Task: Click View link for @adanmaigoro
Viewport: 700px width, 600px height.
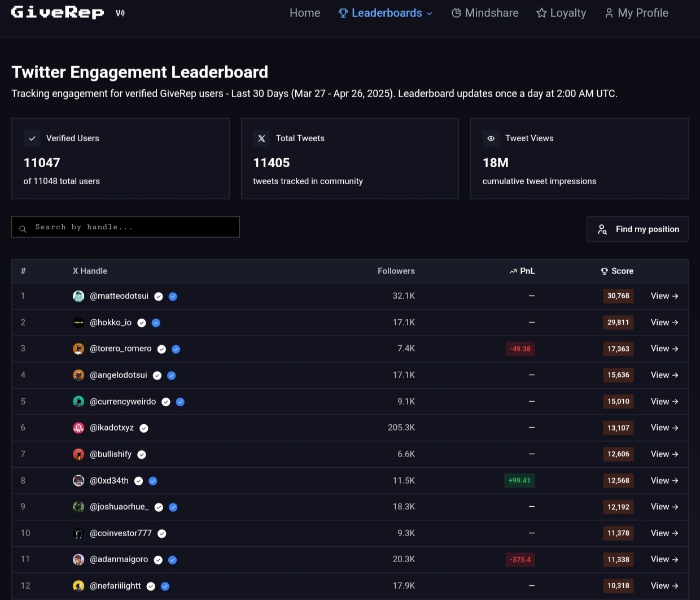Action: [x=664, y=559]
